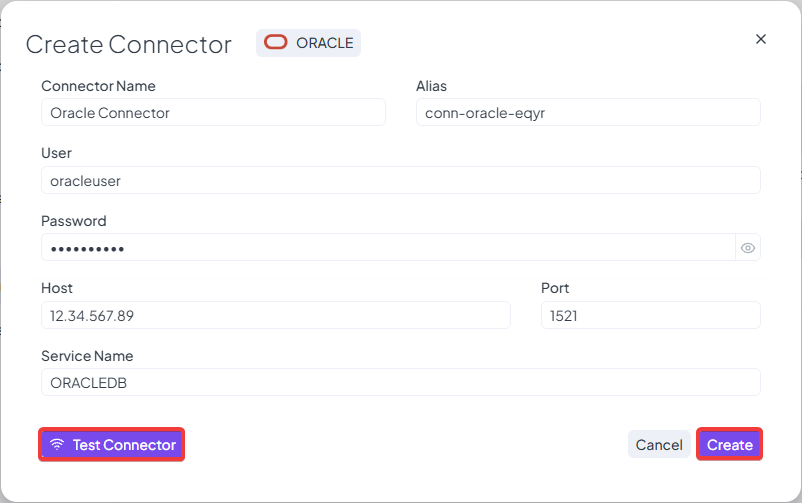802x503 pixels.
Task: Click the "User" field label
Action: pos(56,153)
